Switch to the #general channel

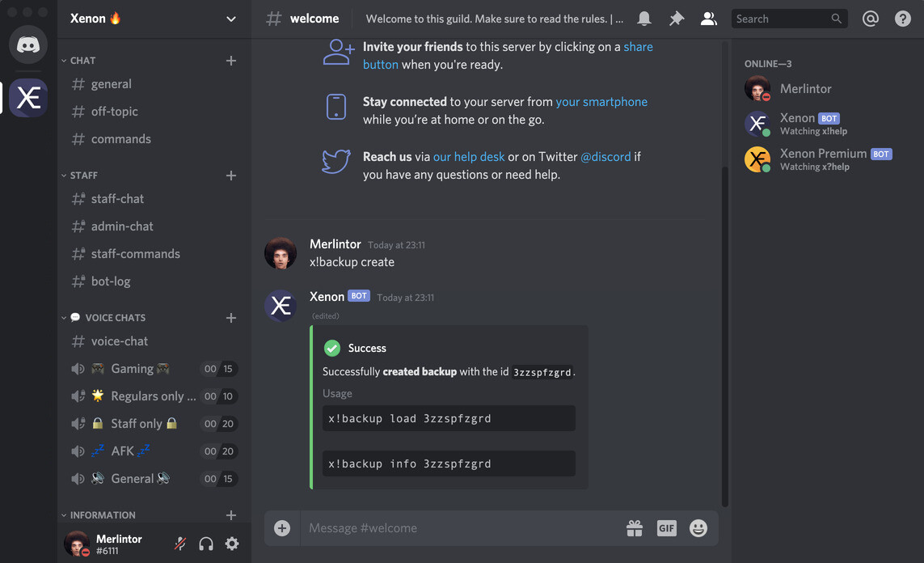pos(111,83)
